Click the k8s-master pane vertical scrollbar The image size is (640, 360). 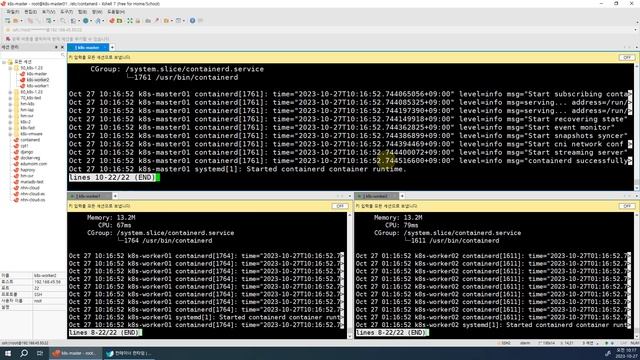[637, 127]
